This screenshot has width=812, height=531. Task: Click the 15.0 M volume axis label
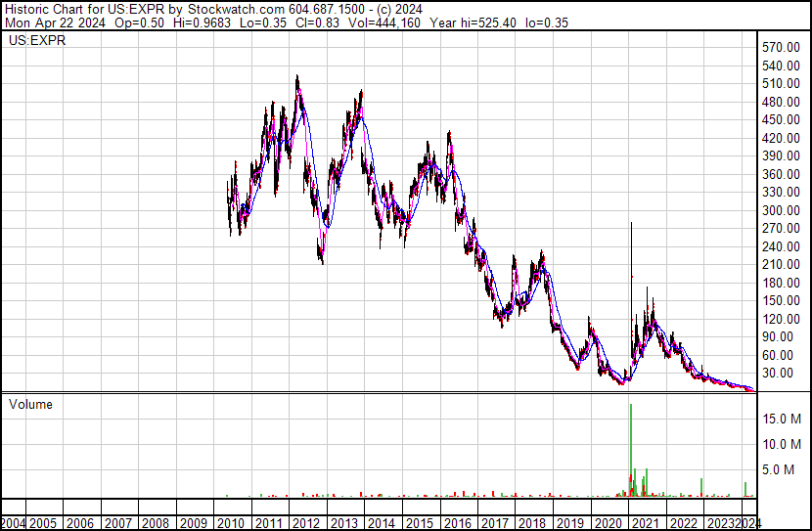tap(784, 419)
